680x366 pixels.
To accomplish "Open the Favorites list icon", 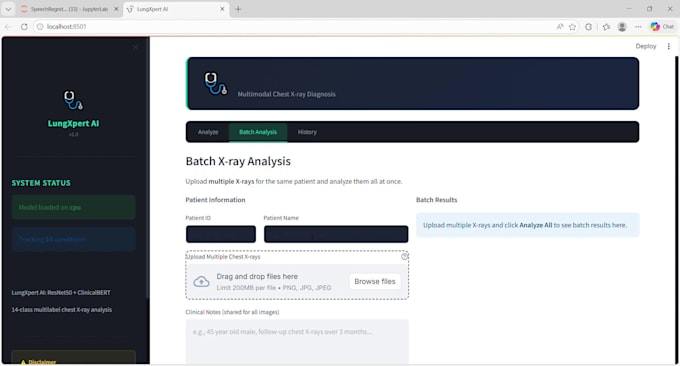I will coord(606,26).
